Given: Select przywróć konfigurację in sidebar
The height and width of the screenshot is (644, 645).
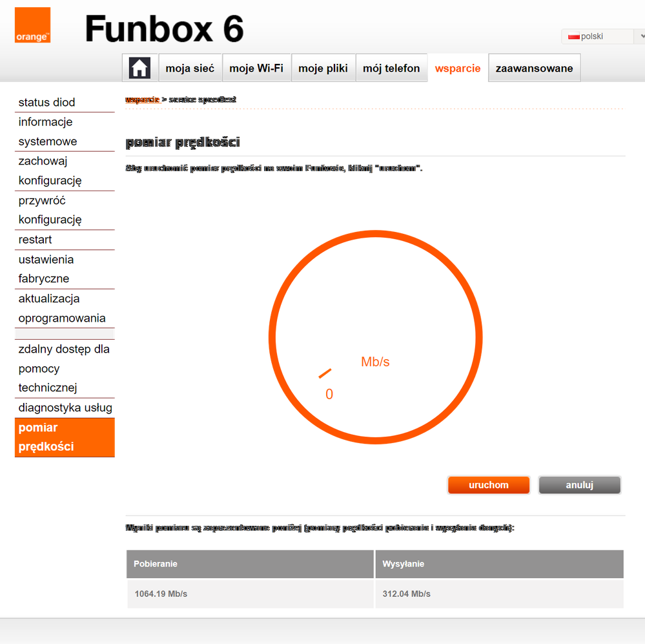Looking at the screenshot, I should coord(64,210).
